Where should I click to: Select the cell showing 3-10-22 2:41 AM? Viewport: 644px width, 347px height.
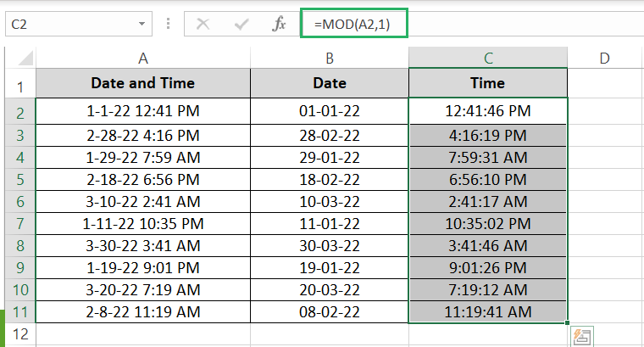143,202
